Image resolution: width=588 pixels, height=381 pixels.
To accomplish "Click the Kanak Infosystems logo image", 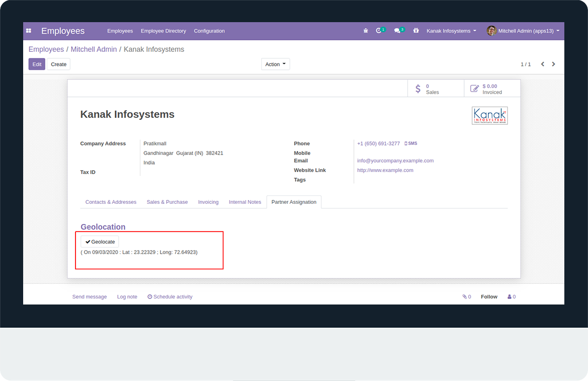I will coord(490,115).
